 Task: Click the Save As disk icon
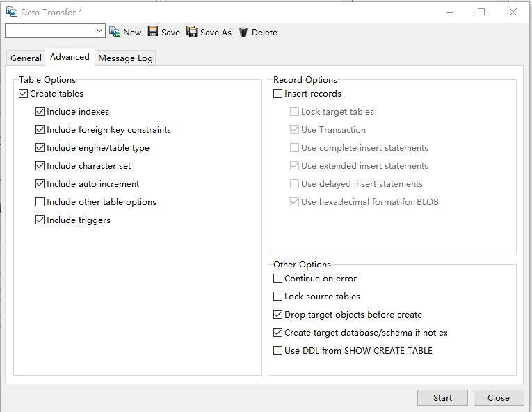click(x=192, y=31)
